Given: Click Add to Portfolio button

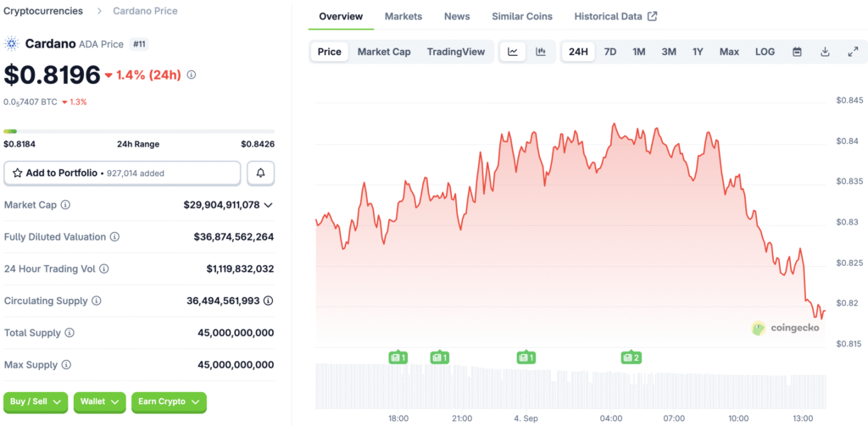Looking at the screenshot, I should point(122,173).
